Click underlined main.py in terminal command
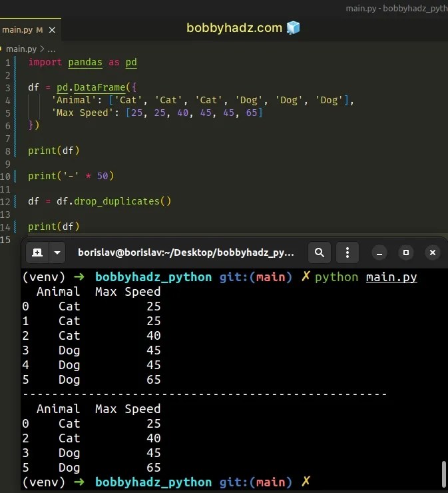The image size is (448, 493). coord(391,277)
